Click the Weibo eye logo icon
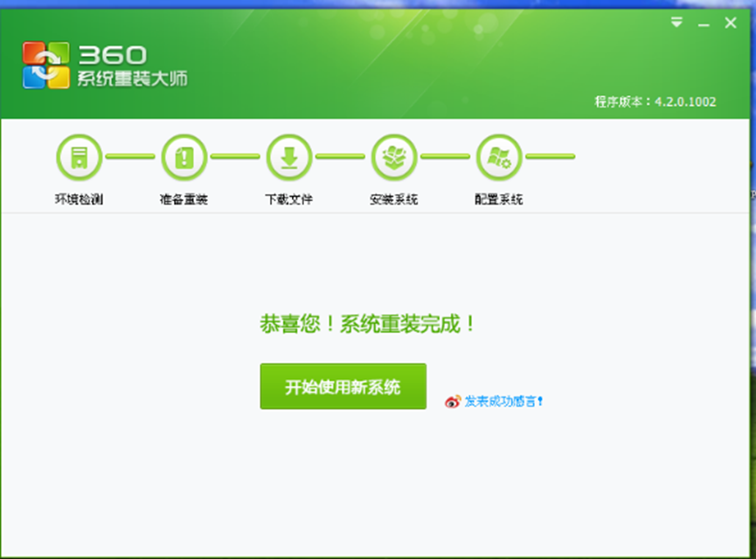The image size is (756, 559). 453,401
